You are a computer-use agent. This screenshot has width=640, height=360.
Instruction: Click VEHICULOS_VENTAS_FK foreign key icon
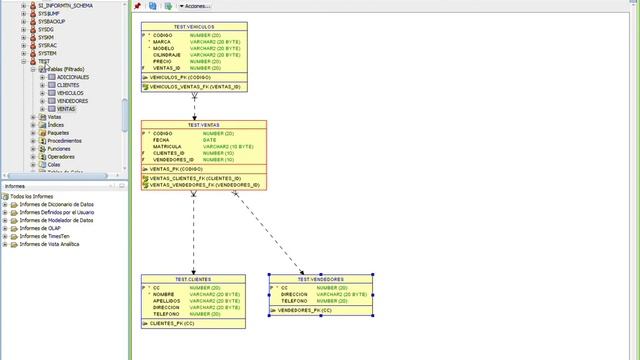(145, 87)
